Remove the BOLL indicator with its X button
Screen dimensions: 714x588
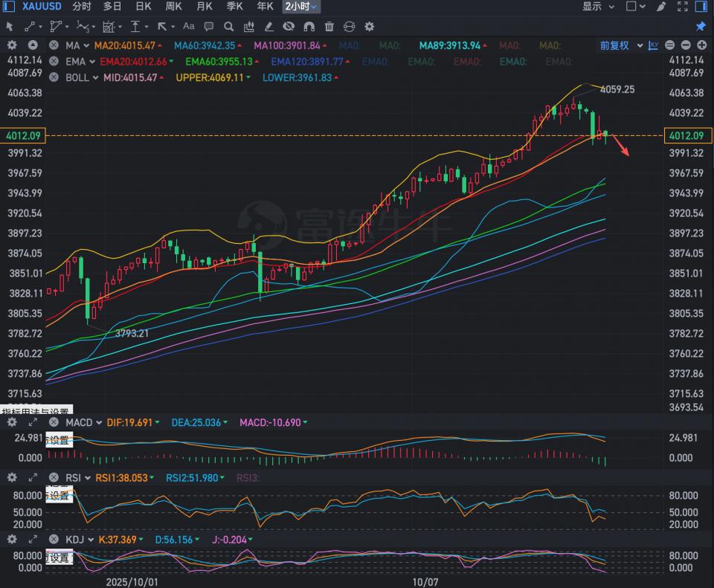54,77
